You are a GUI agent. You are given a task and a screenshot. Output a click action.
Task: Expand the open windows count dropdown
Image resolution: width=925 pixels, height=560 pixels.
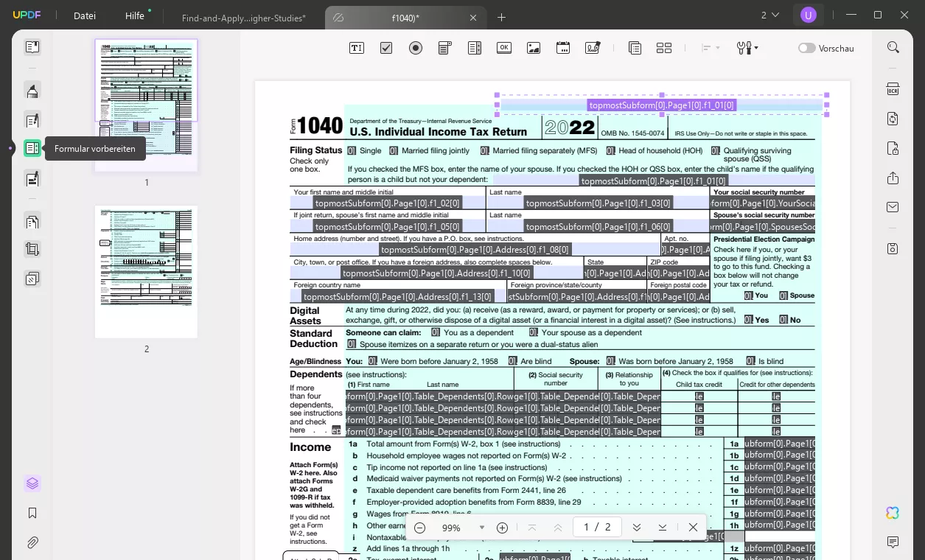769,15
